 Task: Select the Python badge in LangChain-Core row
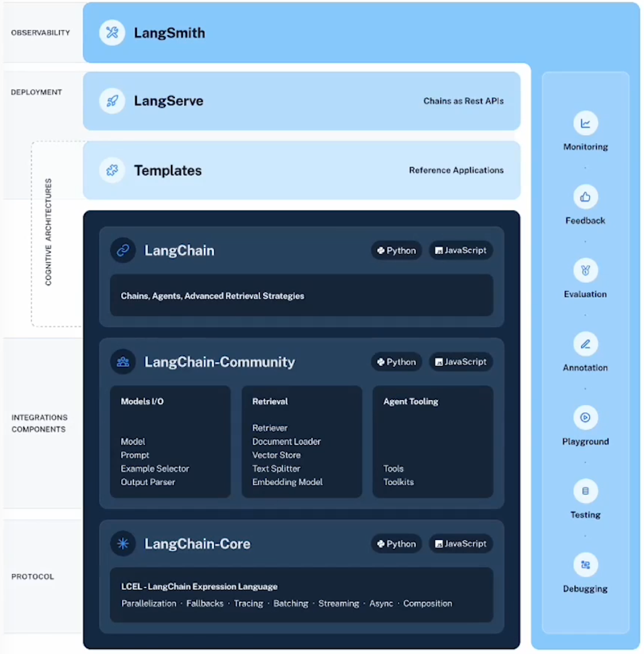396,543
